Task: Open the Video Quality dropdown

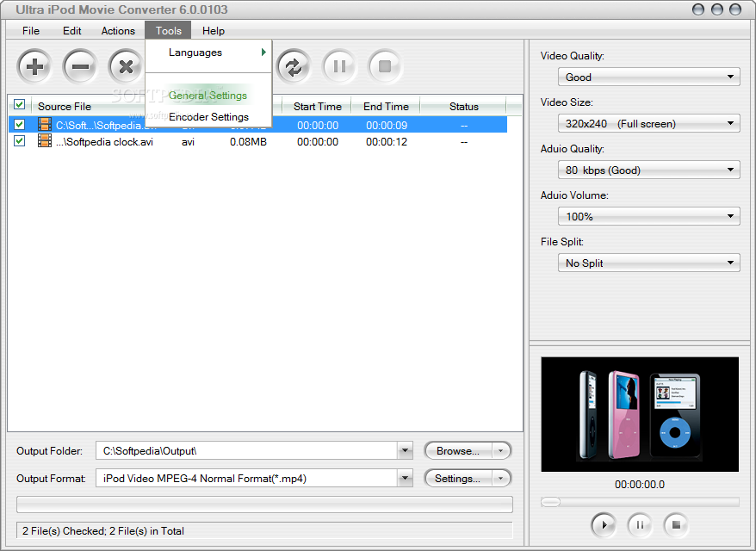Action: pyautogui.click(x=649, y=77)
